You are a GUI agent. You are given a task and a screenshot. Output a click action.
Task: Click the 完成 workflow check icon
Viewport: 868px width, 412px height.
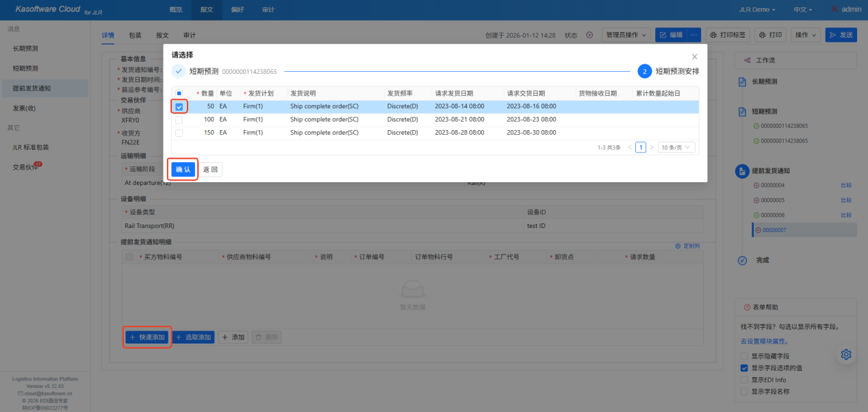pyautogui.click(x=743, y=260)
